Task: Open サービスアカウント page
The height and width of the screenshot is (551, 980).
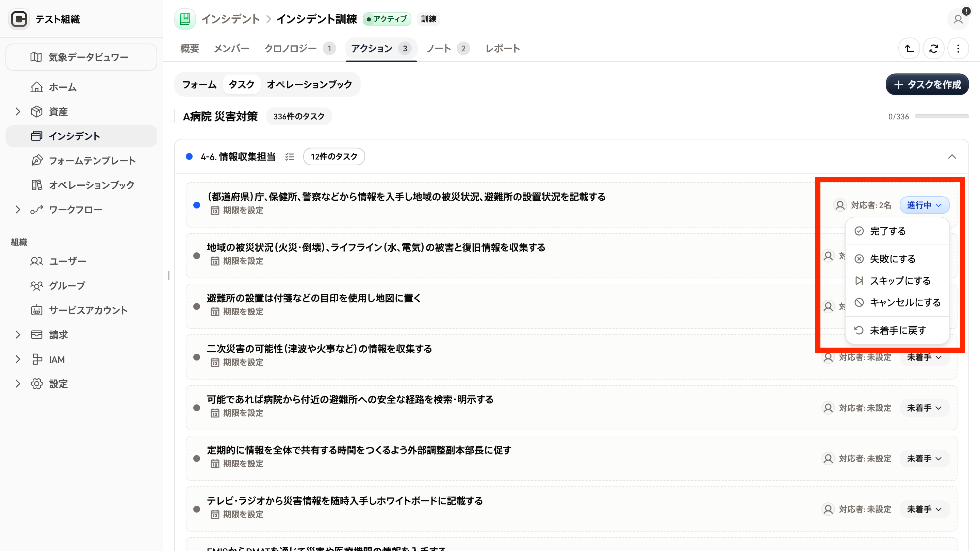Action: [81, 310]
